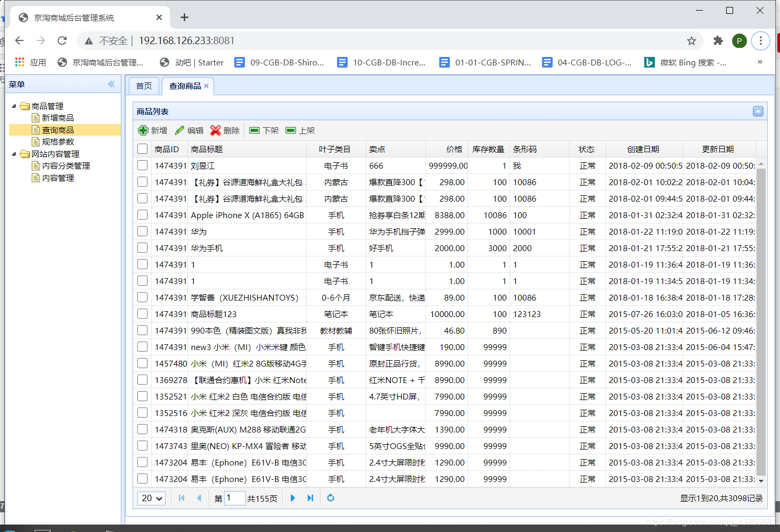Open the page size 20 dropdown

151,498
